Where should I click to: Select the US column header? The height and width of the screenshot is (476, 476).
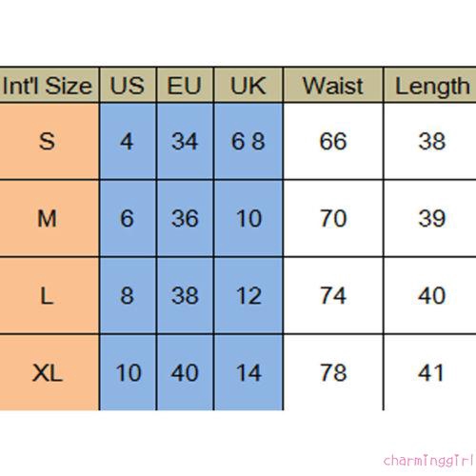[x=128, y=85]
